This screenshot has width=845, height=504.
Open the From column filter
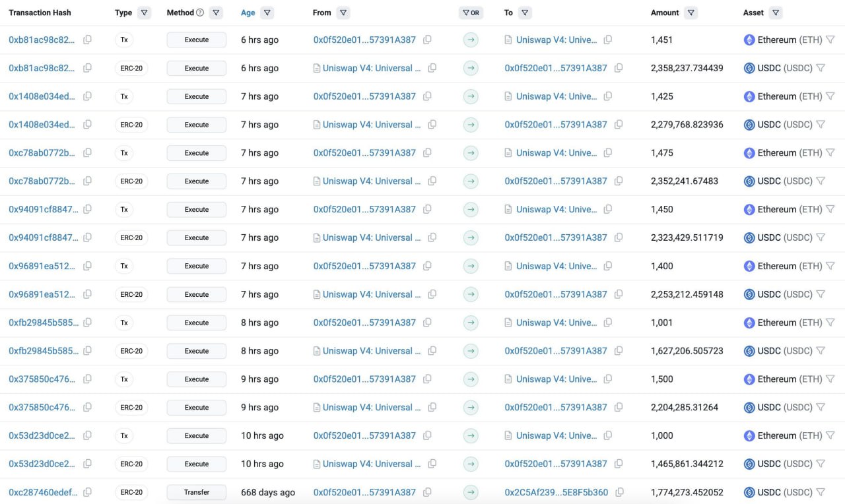click(x=343, y=13)
